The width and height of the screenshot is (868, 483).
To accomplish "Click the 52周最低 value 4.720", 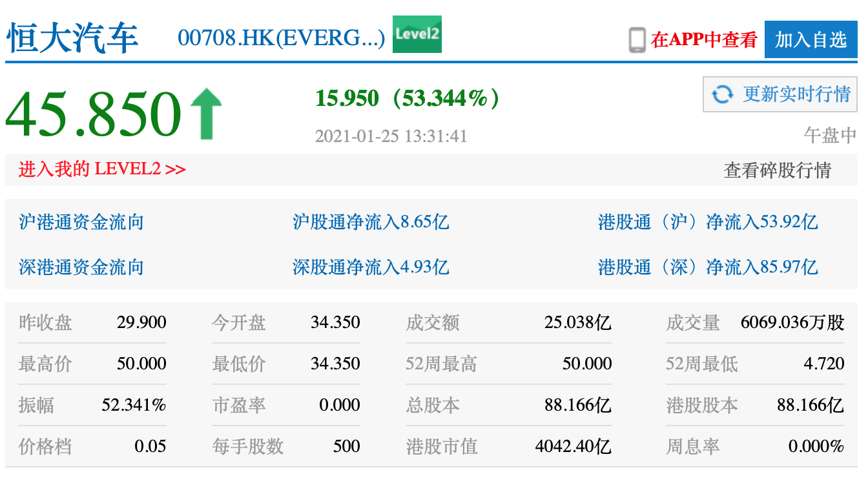I will [x=824, y=364].
